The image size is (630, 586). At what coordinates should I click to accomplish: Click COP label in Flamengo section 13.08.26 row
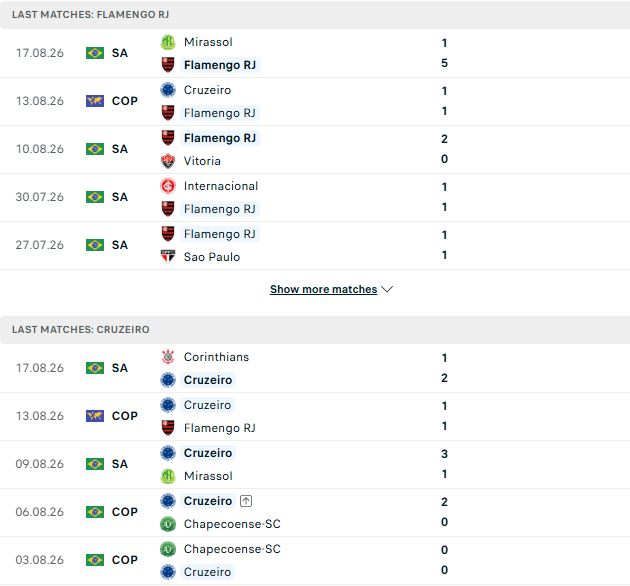(x=125, y=101)
